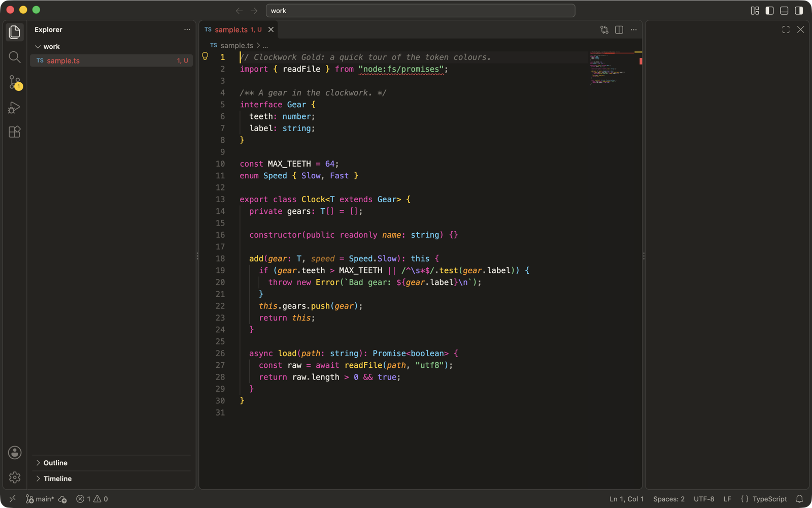
Task: Open the Manage settings gear
Action: (15, 477)
